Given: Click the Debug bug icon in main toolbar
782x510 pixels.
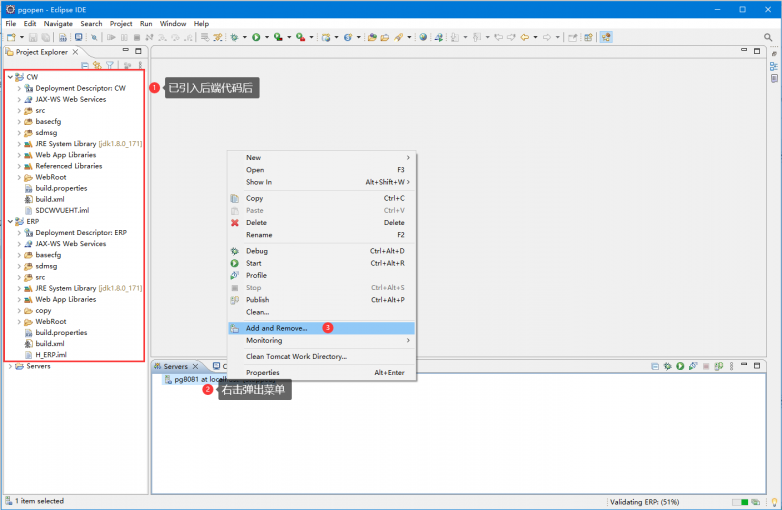Looking at the screenshot, I should 234,37.
